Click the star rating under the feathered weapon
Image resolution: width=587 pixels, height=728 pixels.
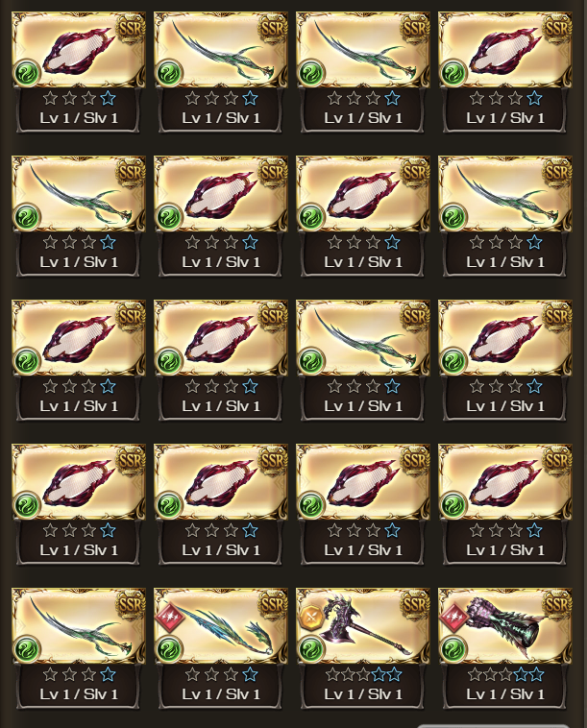pos(221,674)
